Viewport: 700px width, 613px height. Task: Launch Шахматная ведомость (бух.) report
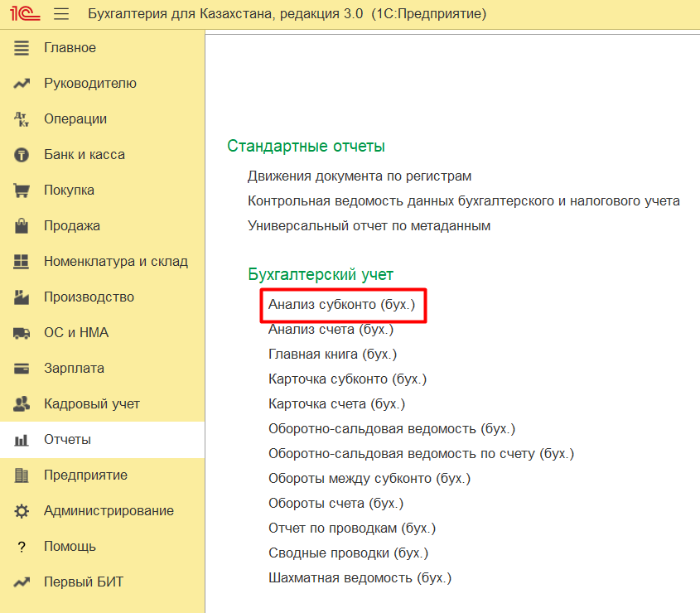coord(360,578)
